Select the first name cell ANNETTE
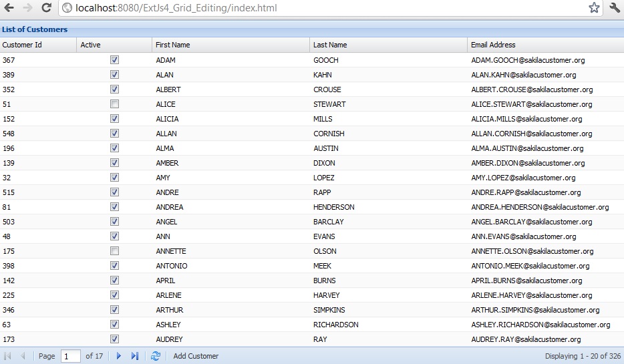624x364 pixels. coord(171,251)
